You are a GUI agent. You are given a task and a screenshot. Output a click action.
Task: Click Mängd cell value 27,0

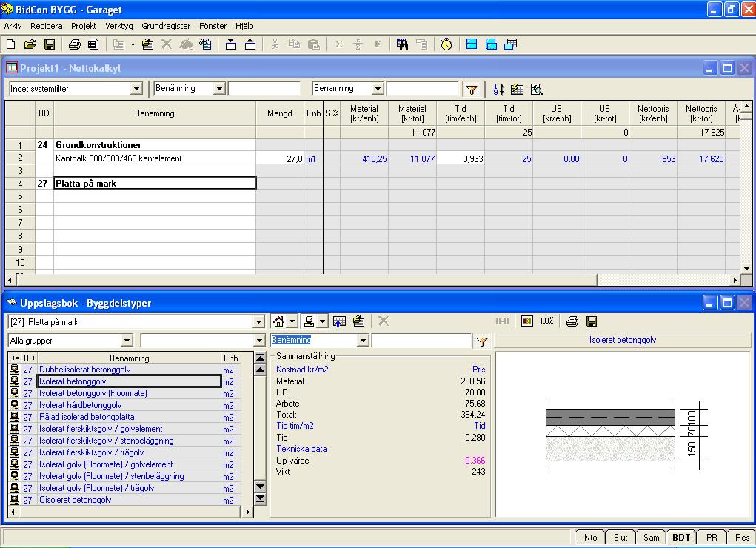point(280,158)
